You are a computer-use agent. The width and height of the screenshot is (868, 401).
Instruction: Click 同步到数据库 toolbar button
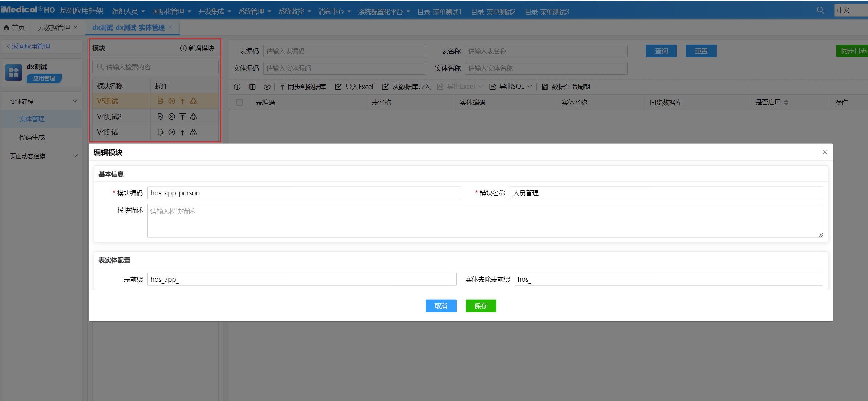coord(303,87)
